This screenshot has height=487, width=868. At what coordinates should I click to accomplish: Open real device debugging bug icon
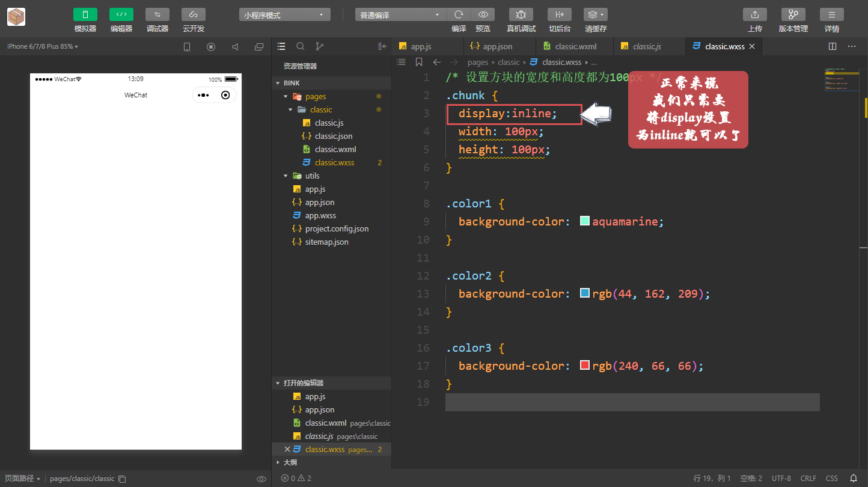[x=521, y=14]
